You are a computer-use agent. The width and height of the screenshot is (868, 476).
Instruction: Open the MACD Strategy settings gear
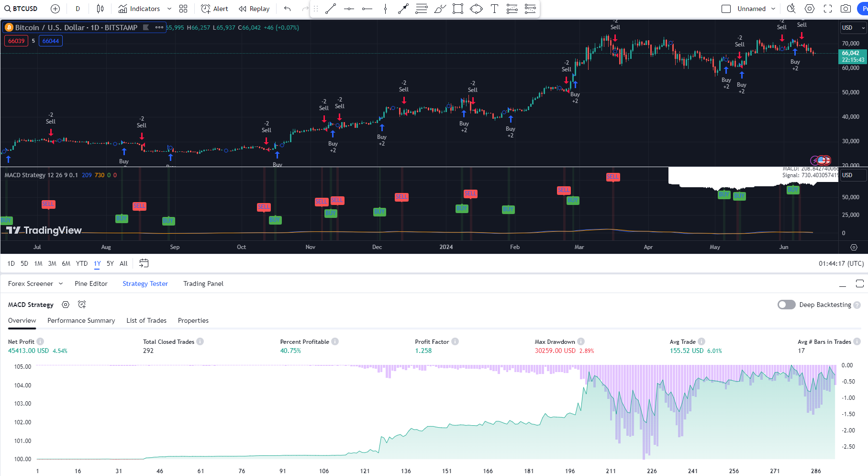click(66, 305)
